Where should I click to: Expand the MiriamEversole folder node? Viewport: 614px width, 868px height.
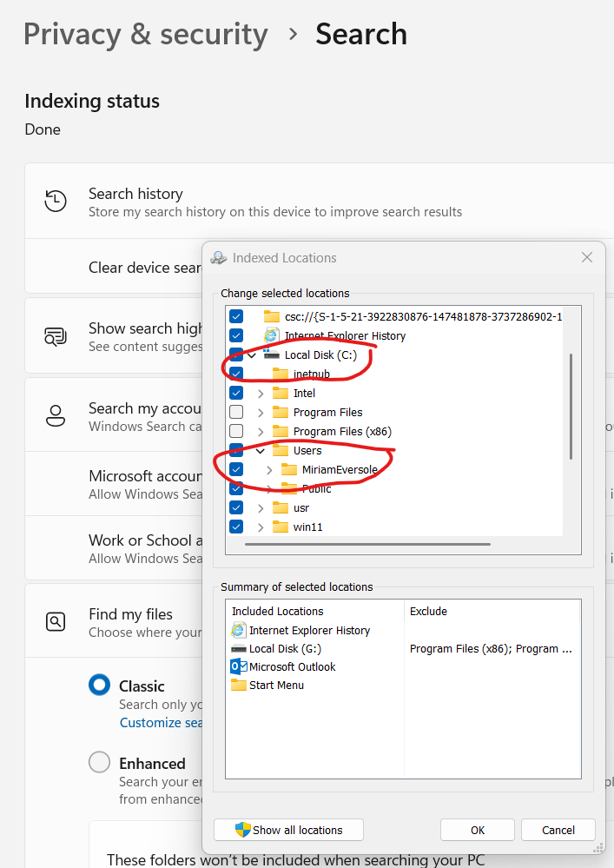[x=269, y=469]
